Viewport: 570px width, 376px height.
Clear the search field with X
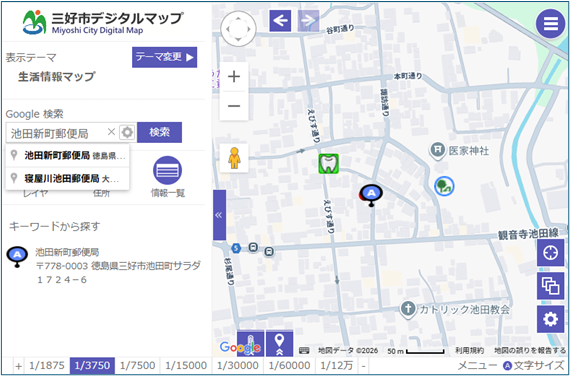tap(111, 132)
